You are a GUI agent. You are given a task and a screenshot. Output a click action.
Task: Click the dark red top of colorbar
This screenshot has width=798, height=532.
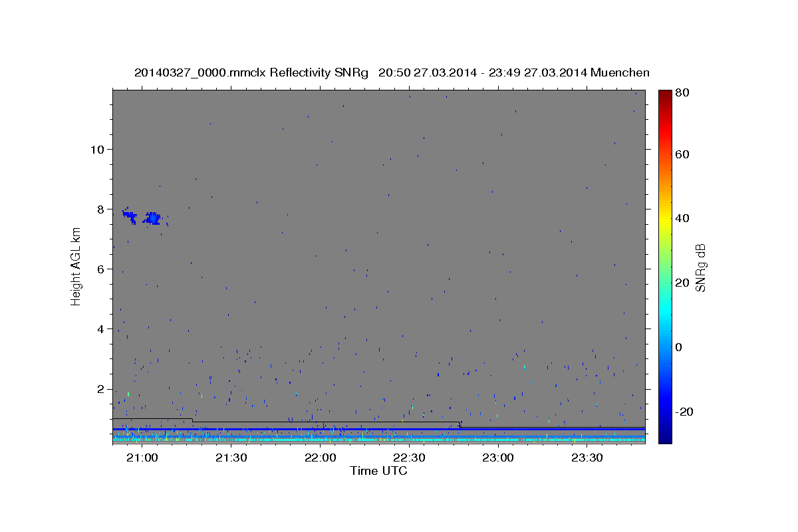coord(664,96)
